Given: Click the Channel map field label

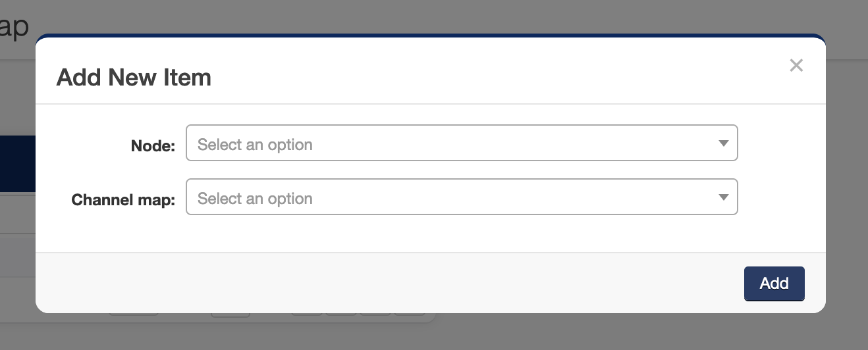Looking at the screenshot, I should (123, 200).
